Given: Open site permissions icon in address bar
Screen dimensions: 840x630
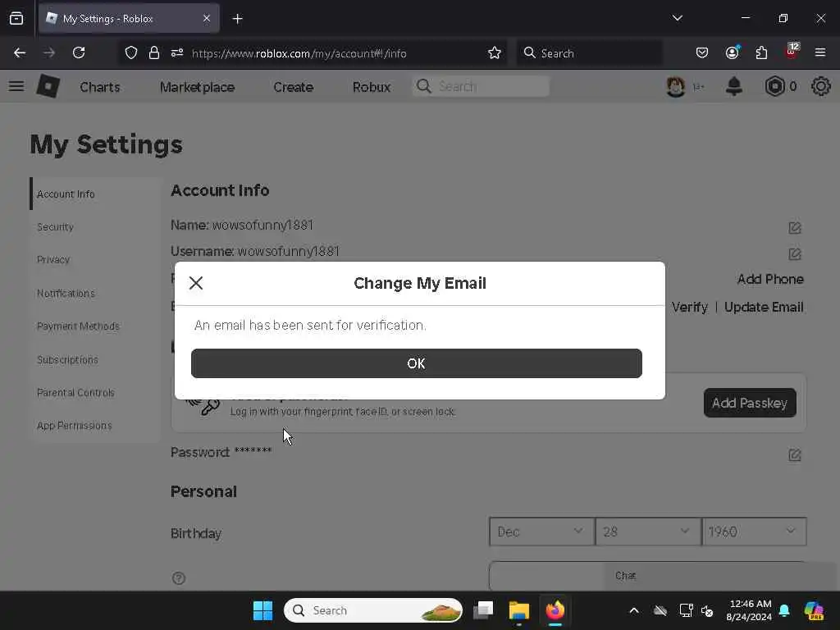Looking at the screenshot, I should pyautogui.click(x=177, y=52).
